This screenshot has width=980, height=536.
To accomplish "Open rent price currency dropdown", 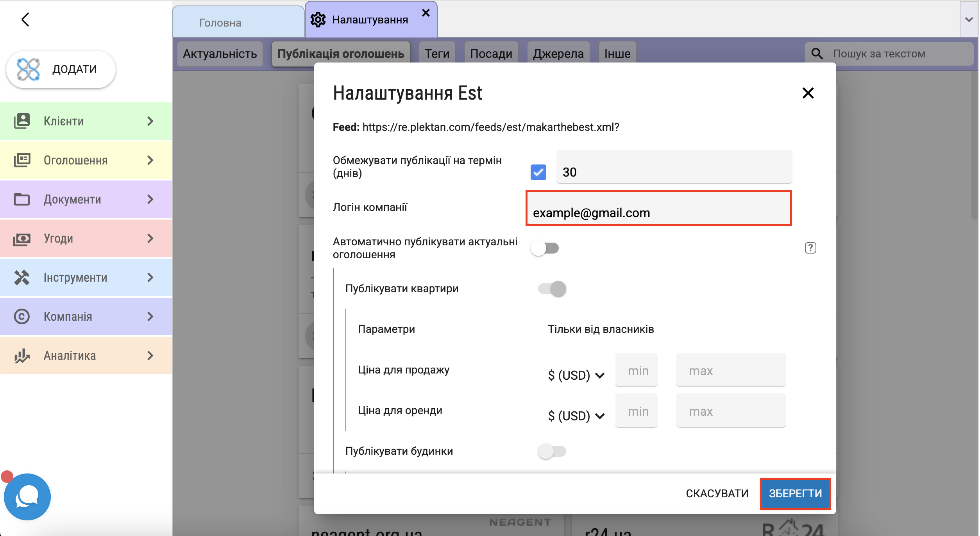I will (x=576, y=416).
